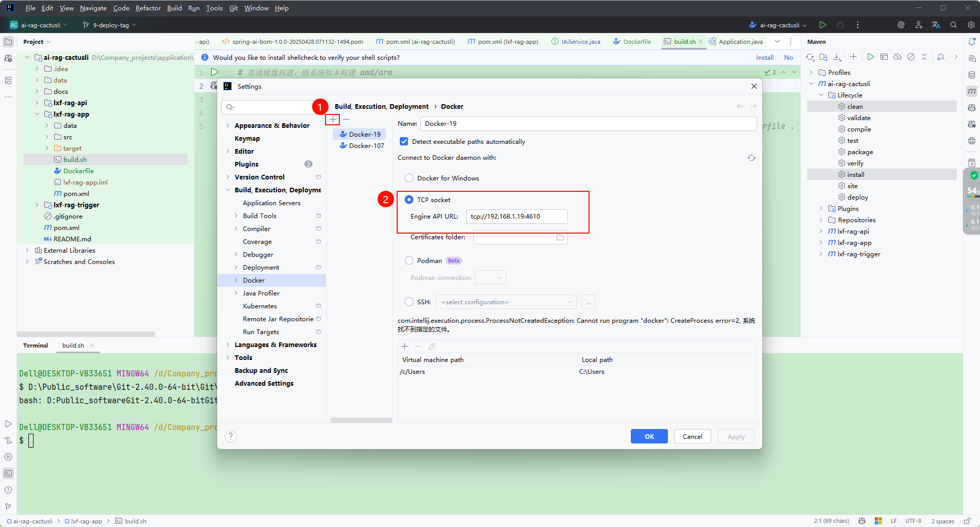Open the Project tool window folder icon

tap(8, 42)
